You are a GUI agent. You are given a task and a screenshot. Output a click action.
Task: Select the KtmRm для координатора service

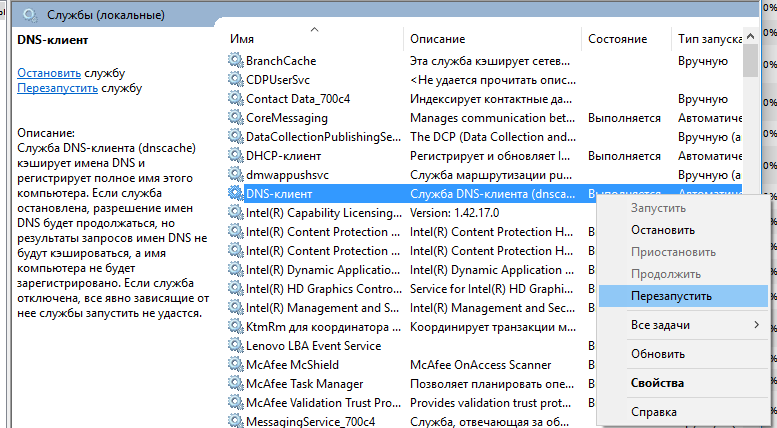pyautogui.click(x=324, y=327)
